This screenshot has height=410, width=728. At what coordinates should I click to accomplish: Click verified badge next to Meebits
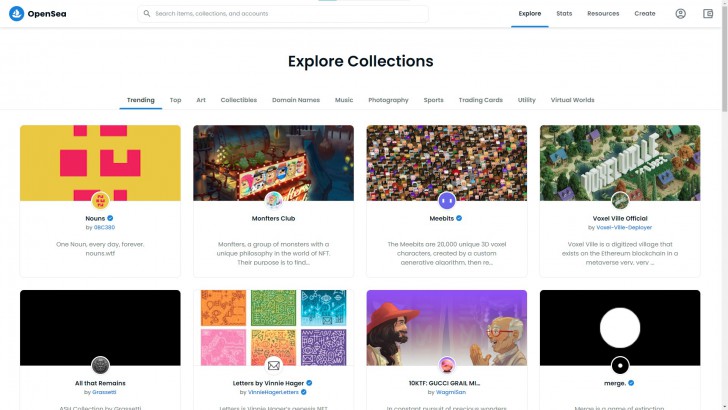(x=459, y=218)
